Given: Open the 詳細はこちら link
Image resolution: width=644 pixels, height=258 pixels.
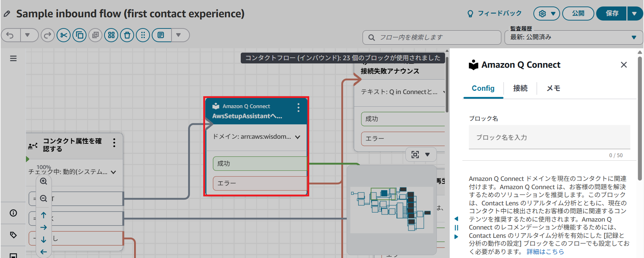Looking at the screenshot, I should pyautogui.click(x=545, y=252).
